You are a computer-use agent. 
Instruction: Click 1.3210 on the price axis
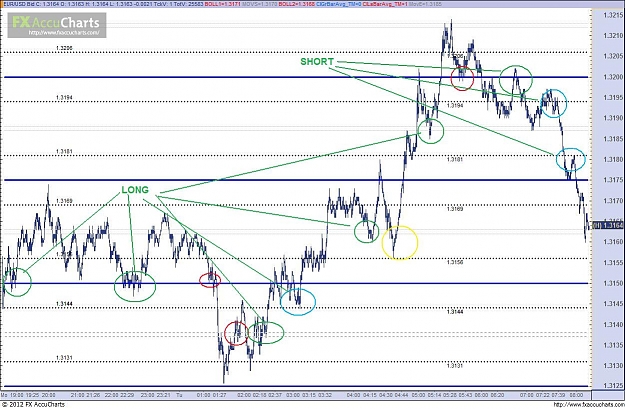coord(613,36)
